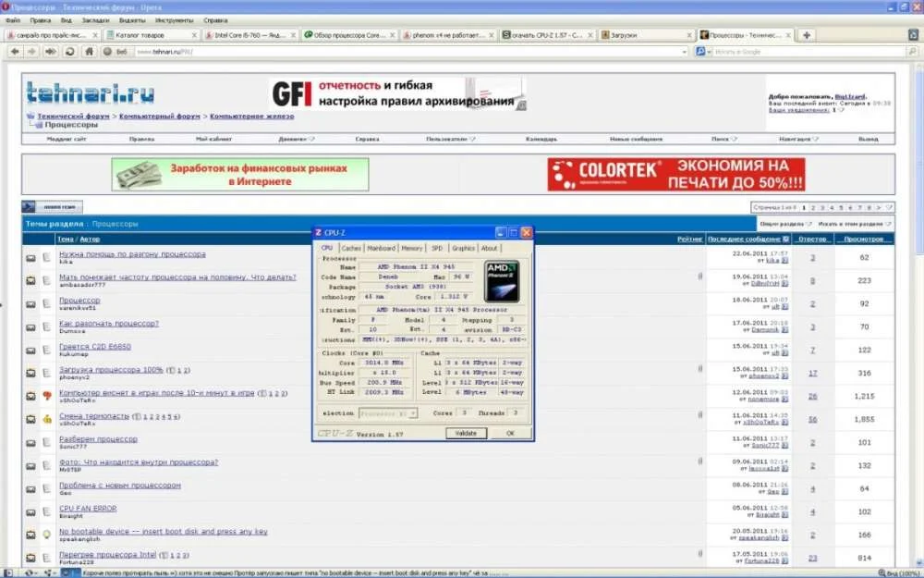Open the zoom level control in status bar
This screenshot has height=578, width=924.
point(900,573)
